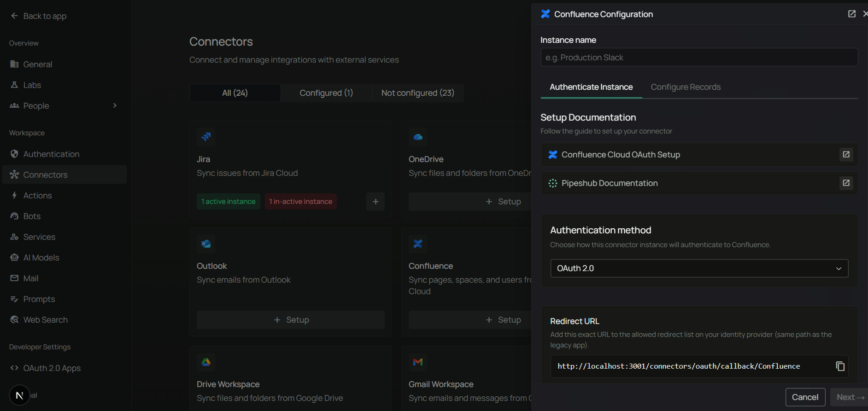Click the Actions lightning bolt icon
The height and width of the screenshot is (411, 868).
click(x=14, y=195)
